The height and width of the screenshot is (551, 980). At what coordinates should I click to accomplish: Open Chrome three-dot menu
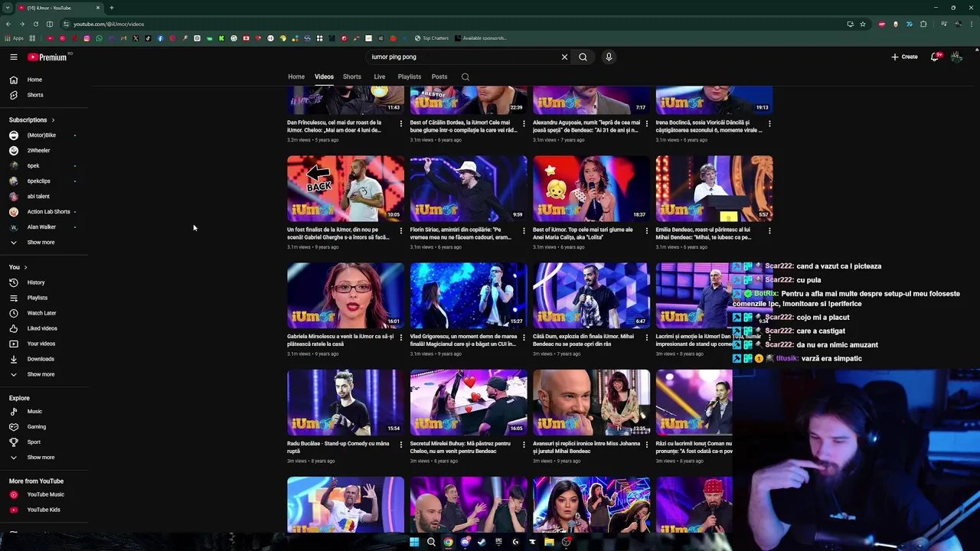[971, 24]
